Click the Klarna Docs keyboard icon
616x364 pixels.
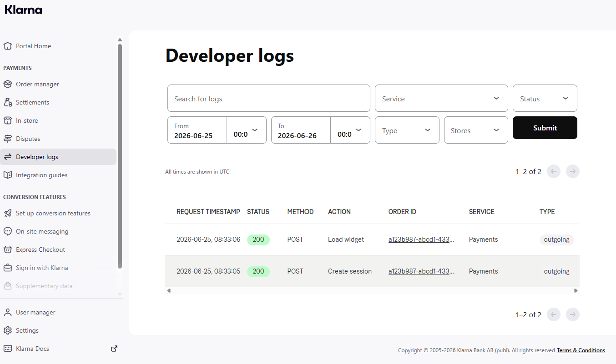click(7, 349)
